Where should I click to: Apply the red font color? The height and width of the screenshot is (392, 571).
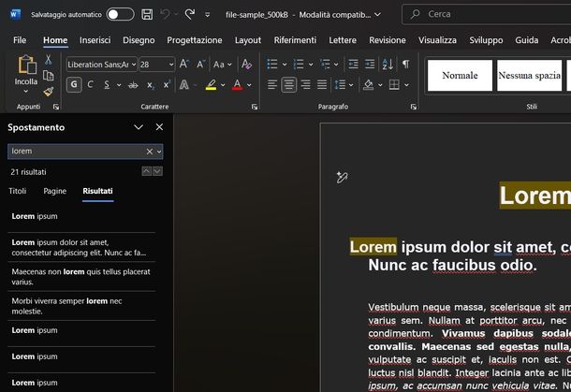pos(236,85)
